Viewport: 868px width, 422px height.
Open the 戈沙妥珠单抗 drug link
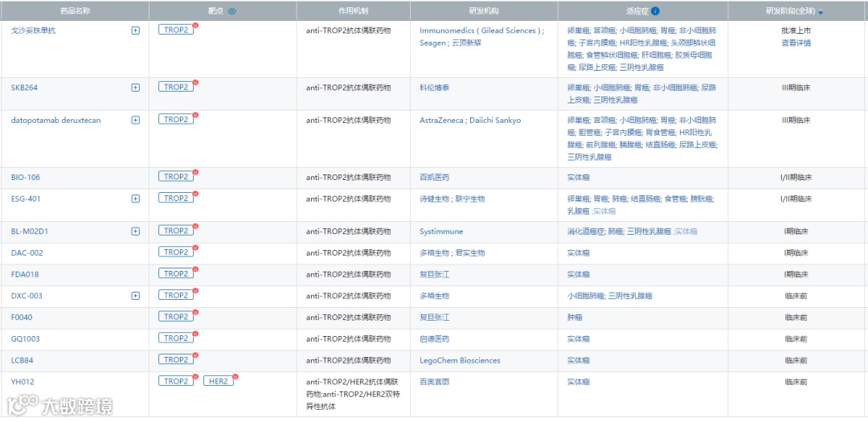point(33,31)
